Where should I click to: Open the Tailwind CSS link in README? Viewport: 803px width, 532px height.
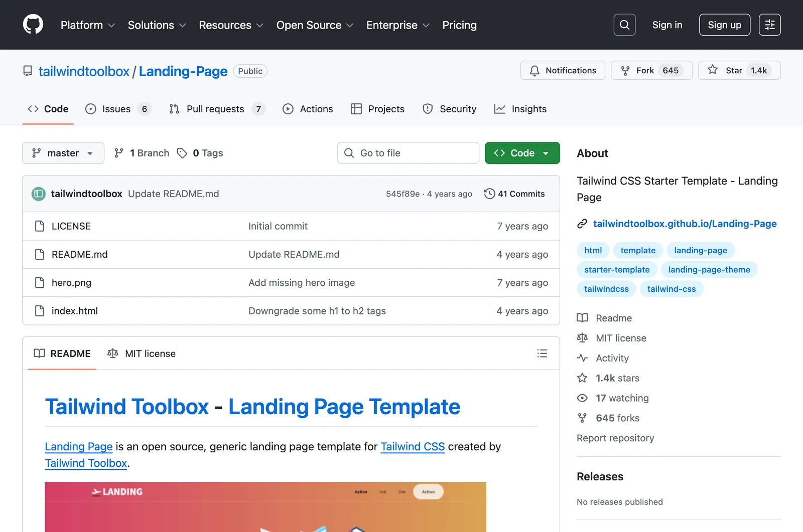click(x=413, y=446)
